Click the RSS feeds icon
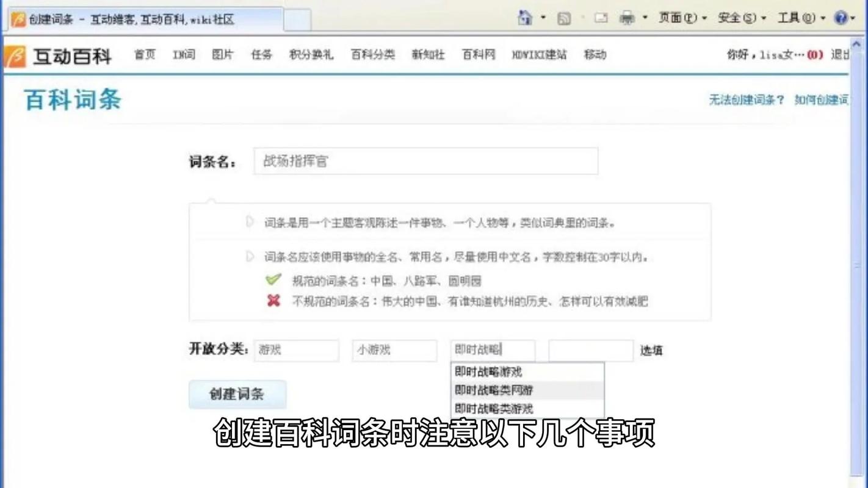 (x=564, y=18)
